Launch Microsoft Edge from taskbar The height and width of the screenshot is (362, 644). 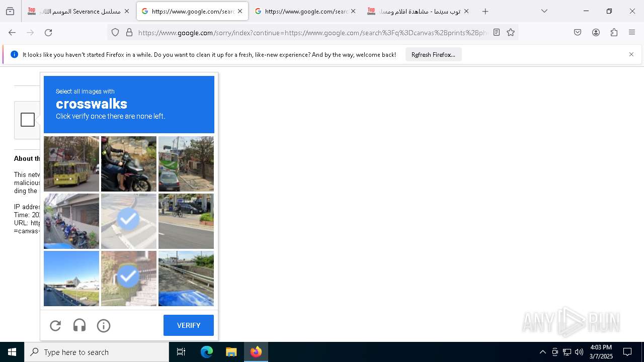207,352
